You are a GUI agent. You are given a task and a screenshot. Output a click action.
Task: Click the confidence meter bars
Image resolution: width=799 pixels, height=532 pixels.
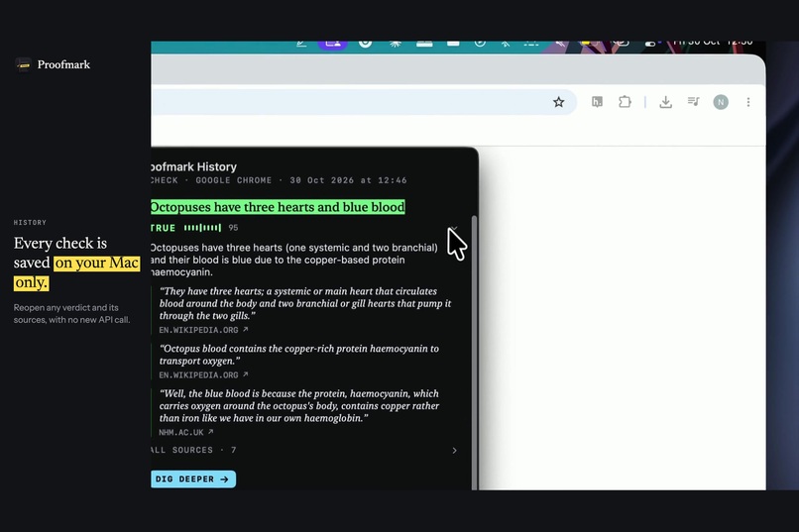202,228
